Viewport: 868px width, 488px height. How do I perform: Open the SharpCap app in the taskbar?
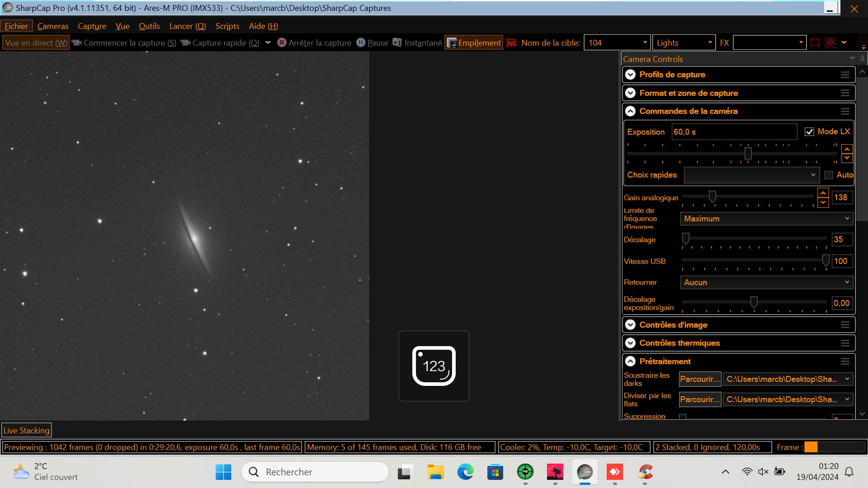click(585, 472)
